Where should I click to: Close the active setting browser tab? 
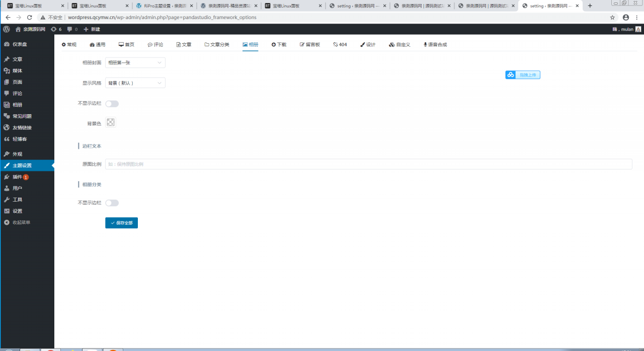(577, 6)
